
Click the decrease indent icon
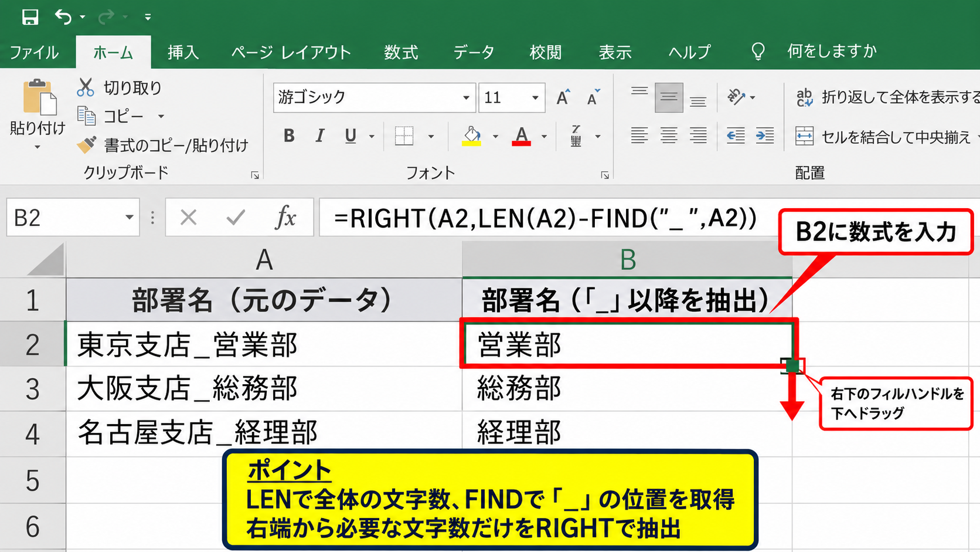click(736, 136)
